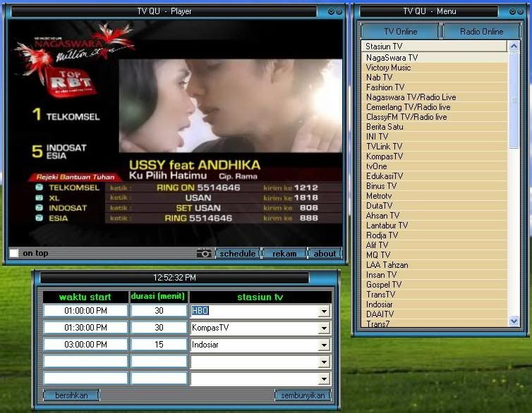Select INI TV station
532x413 pixels.
(x=435, y=137)
